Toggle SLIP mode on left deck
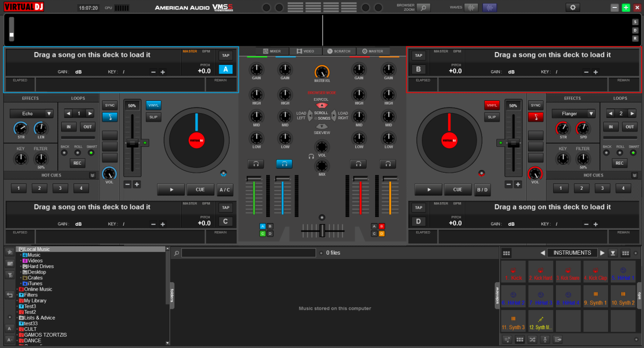The height and width of the screenshot is (348, 644). (x=153, y=116)
